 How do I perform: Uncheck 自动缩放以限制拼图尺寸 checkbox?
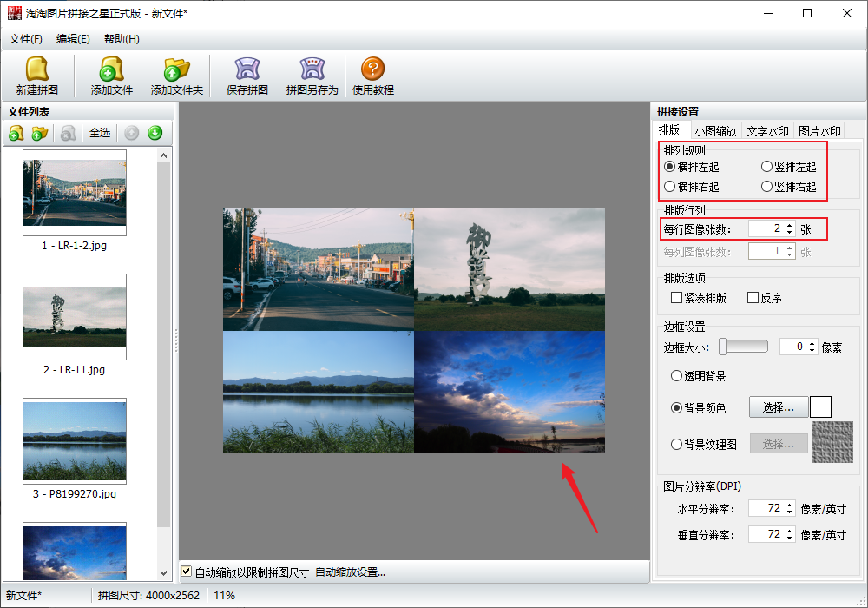(187, 572)
